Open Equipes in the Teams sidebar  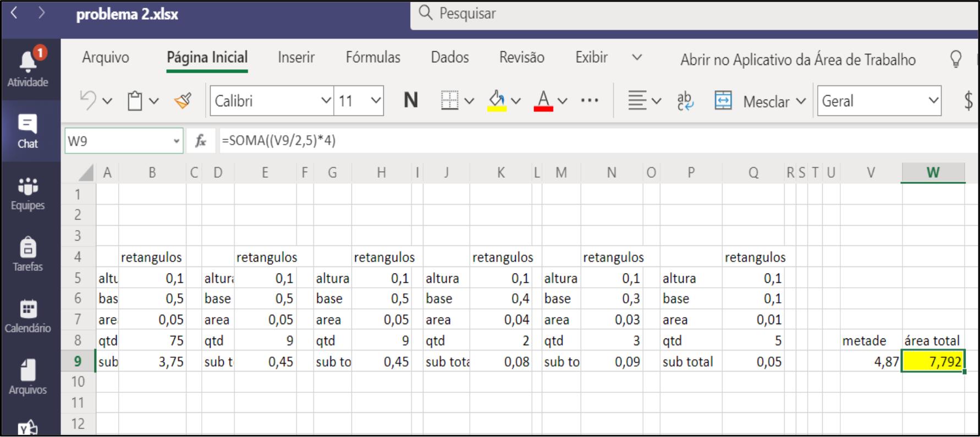[x=27, y=193]
